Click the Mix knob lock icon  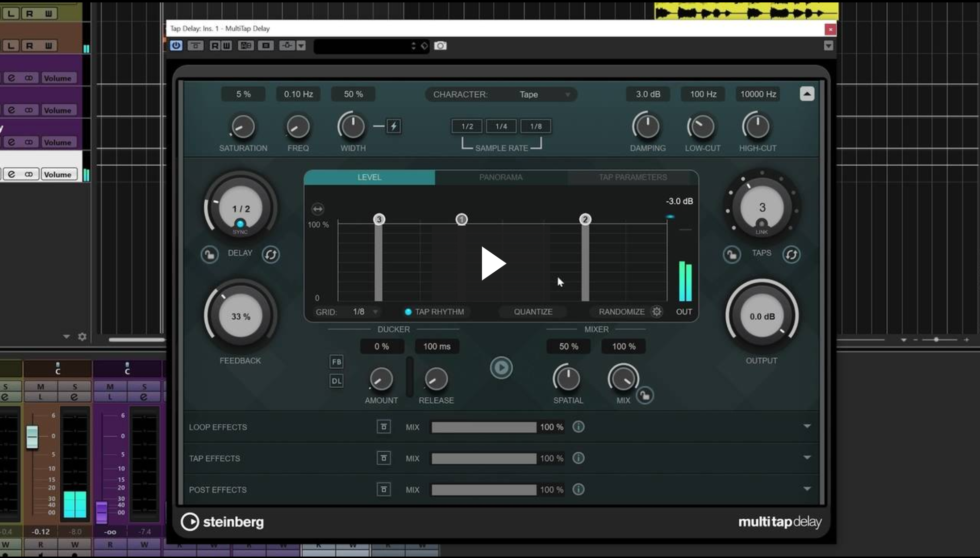(645, 395)
